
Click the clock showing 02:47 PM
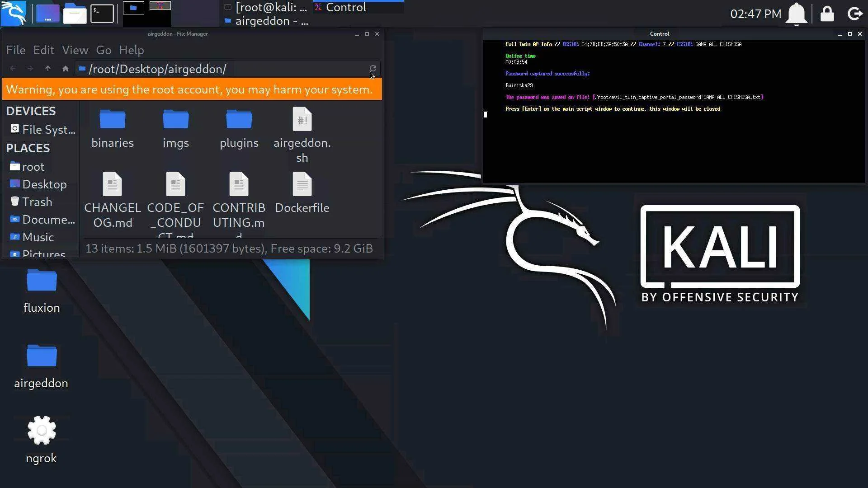point(755,14)
